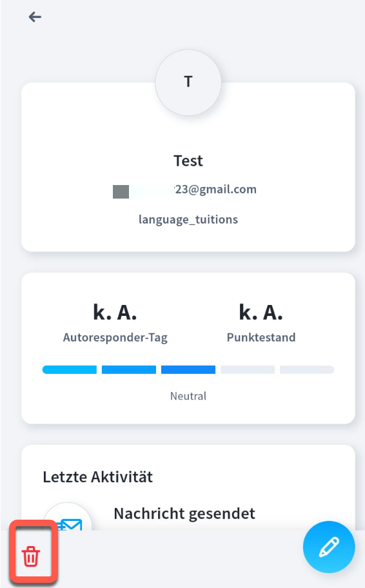Select the third blue engagement segment
Screen dimensions: 365x588
tap(188, 369)
